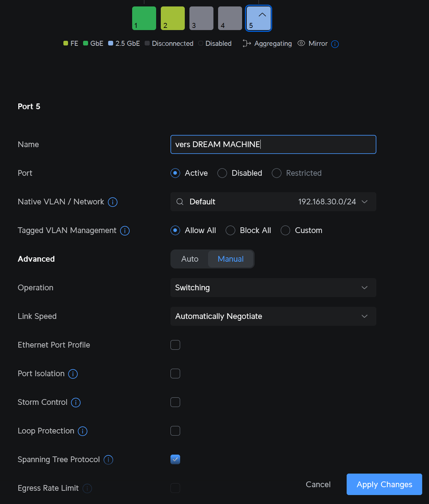This screenshot has height=504, width=429.
Task: Select disconnected port 4
Action: (x=230, y=18)
